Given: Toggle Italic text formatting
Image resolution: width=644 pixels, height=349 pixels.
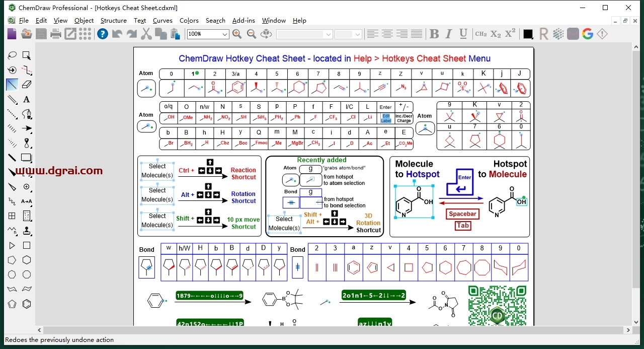Looking at the screenshot, I should point(449,34).
